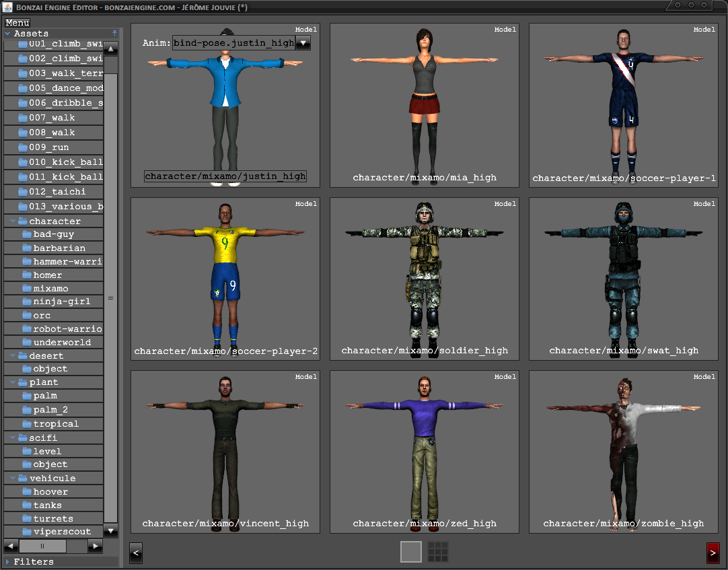Click the 012_taichi folder icon
The height and width of the screenshot is (570, 728).
point(22,192)
